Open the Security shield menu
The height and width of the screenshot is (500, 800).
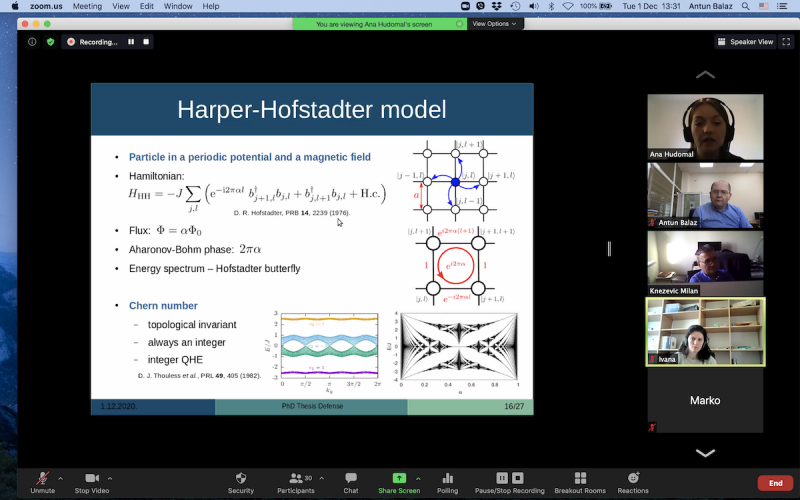click(x=241, y=483)
